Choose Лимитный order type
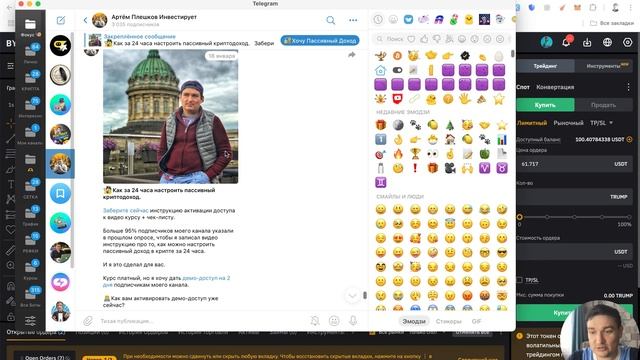 coord(532,123)
